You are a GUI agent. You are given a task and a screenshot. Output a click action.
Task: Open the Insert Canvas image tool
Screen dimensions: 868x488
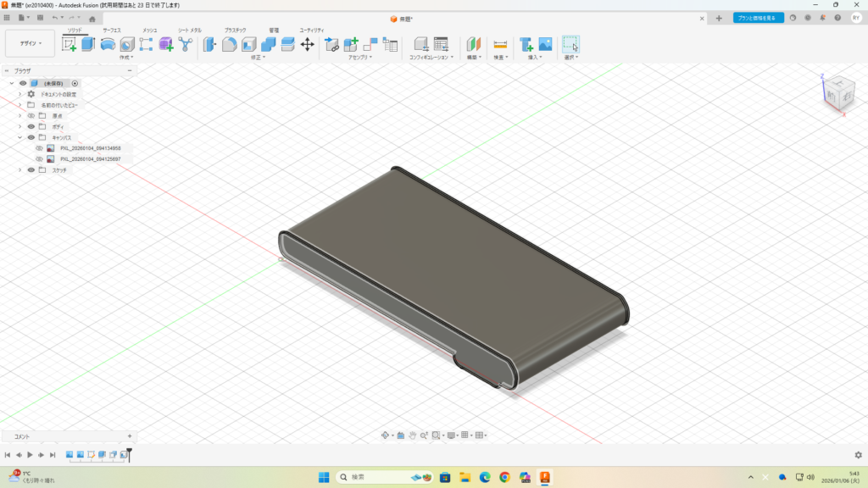tap(545, 44)
